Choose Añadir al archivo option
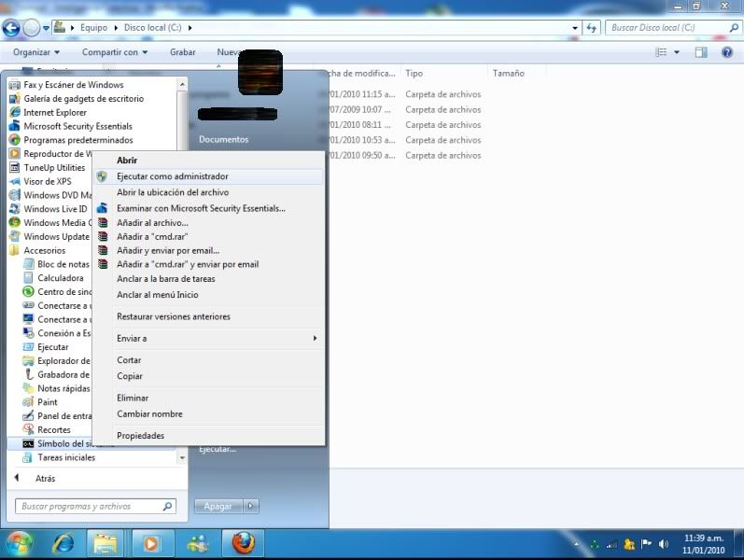The image size is (744, 560). coord(209,222)
